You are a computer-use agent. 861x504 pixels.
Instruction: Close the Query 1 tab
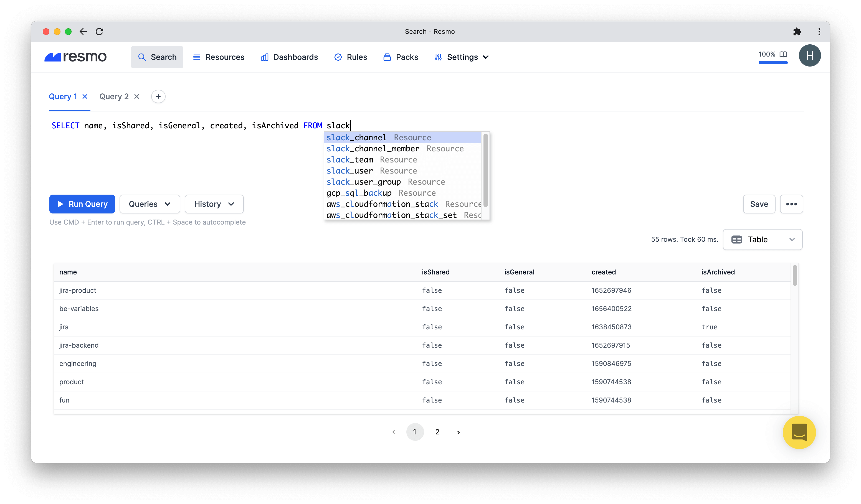[85, 96]
